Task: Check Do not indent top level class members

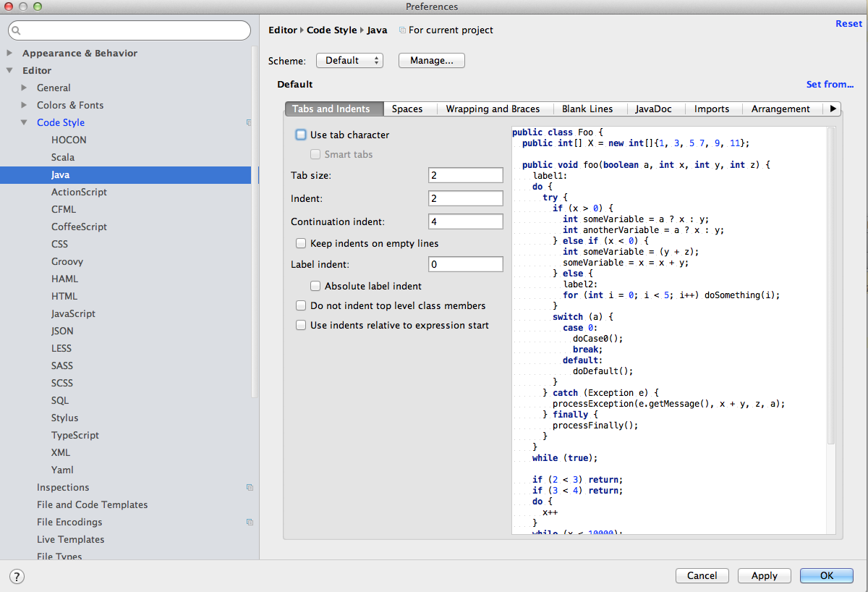Action: [x=301, y=305]
